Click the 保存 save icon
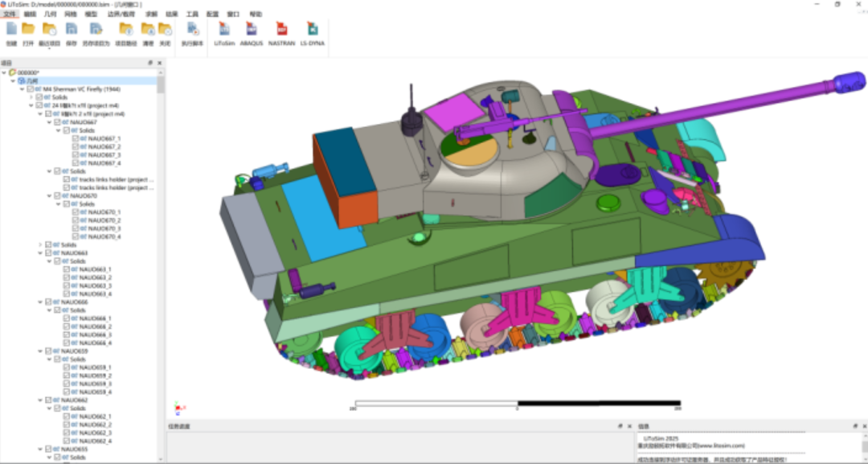 coord(72,29)
